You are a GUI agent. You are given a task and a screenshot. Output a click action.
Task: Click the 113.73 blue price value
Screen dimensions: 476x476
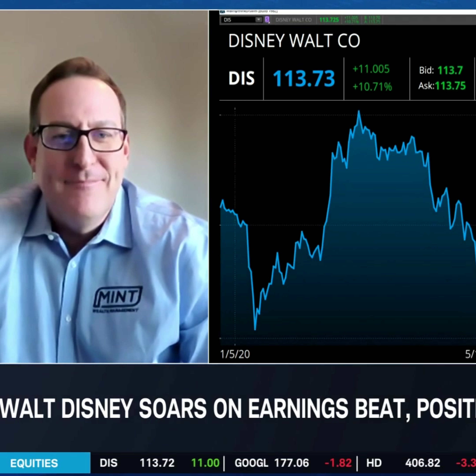(x=304, y=79)
